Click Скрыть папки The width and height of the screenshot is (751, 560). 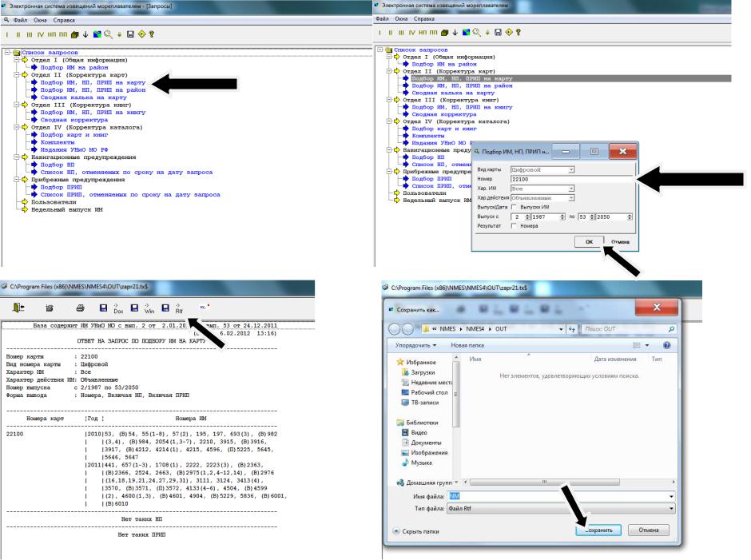coord(415,531)
